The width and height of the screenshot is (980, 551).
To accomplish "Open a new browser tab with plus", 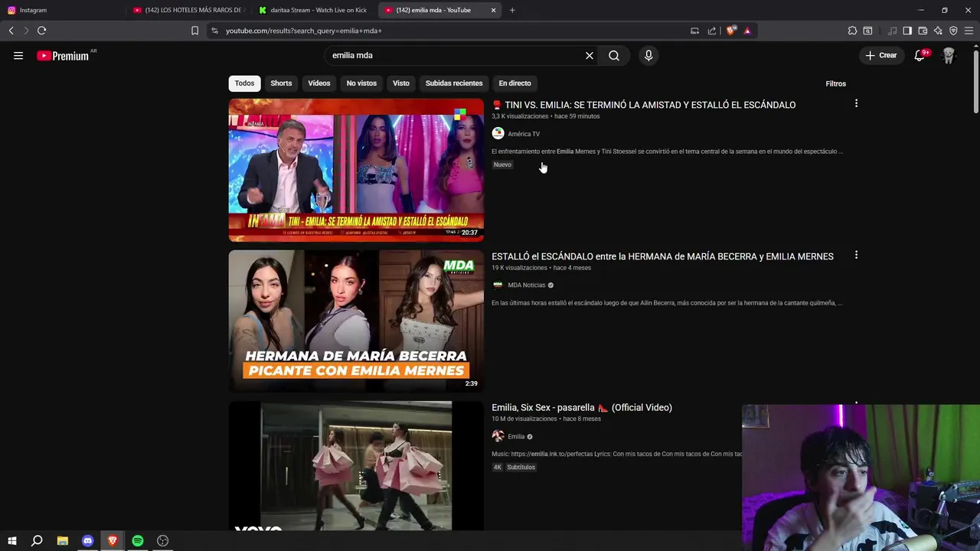I will point(512,10).
